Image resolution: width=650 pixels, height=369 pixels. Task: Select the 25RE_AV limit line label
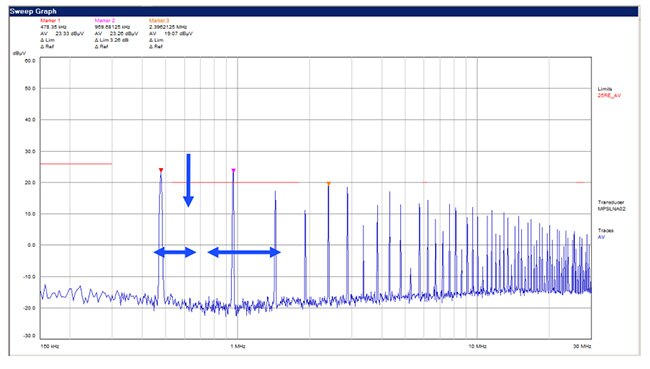tap(609, 96)
